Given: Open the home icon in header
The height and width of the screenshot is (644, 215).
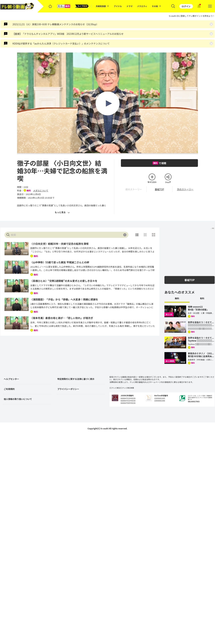Looking at the screenshot, I should tap(50, 6).
